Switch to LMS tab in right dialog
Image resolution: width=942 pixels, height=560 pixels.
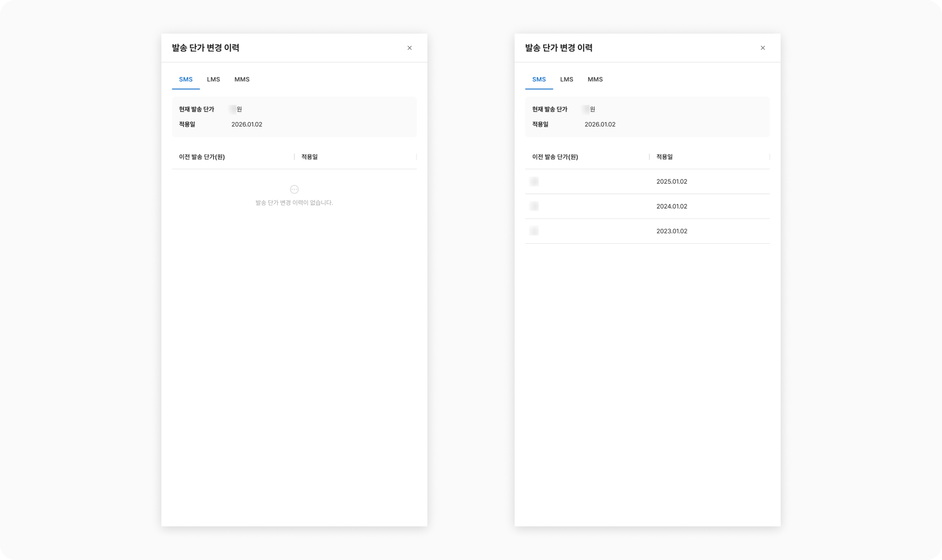coord(567,79)
